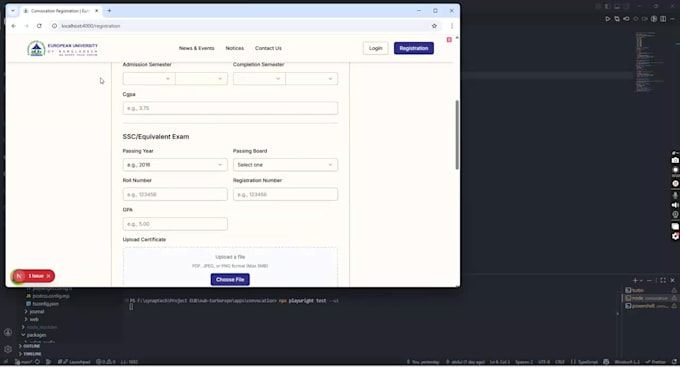
Task: Click the go-back revision icon in VS Code toolbar
Action: coord(626,19)
